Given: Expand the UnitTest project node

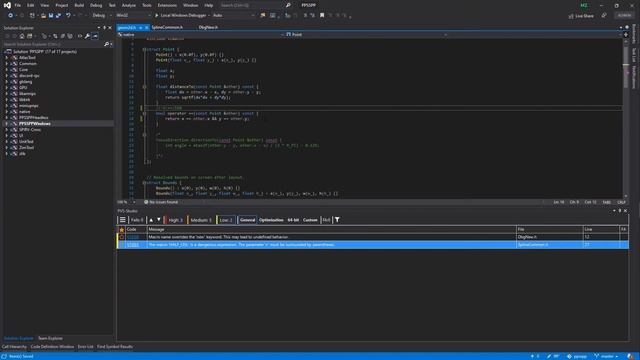Looking at the screenshot, I should click(7, 141).
